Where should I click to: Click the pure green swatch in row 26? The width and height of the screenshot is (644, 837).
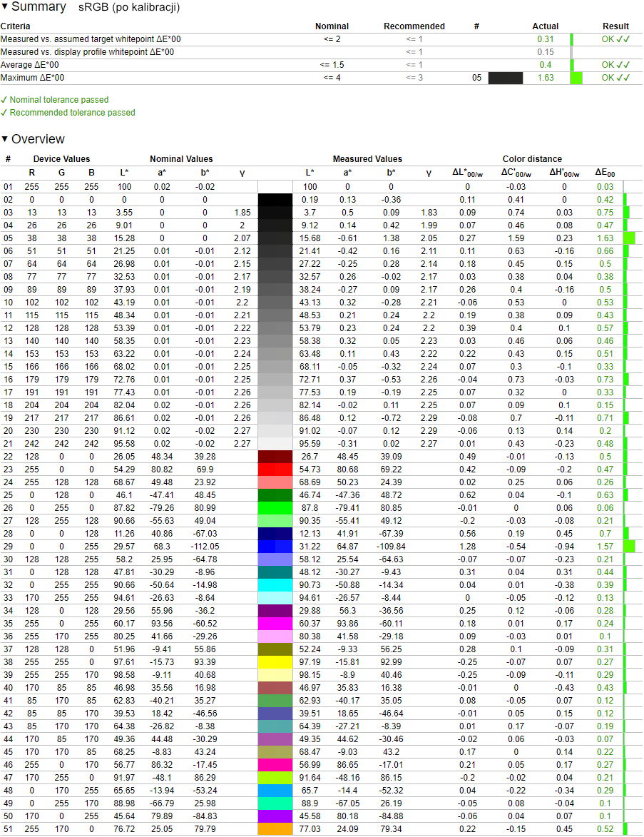coord(275,507)
